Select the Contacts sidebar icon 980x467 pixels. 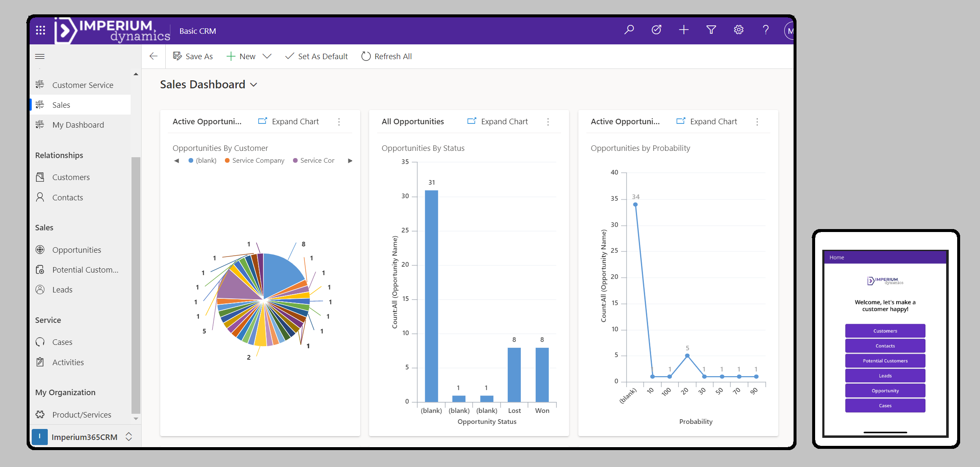[41, 197]
